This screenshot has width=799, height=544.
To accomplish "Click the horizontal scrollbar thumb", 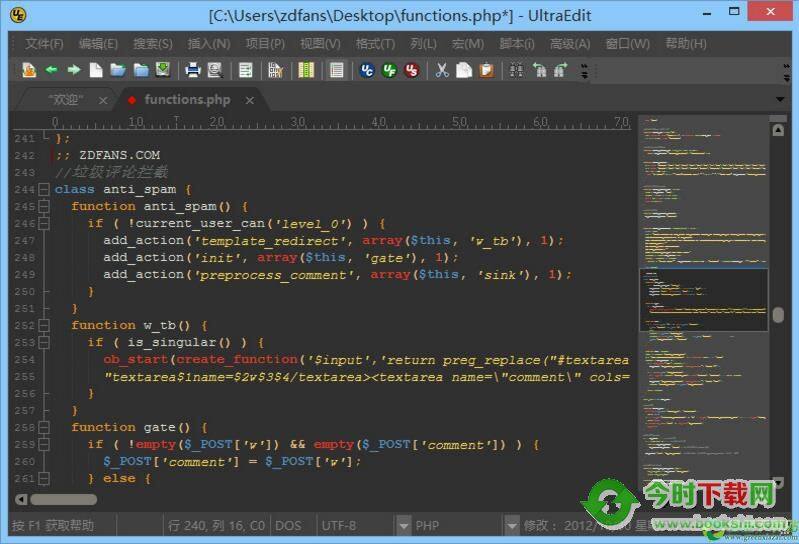I will 63,499.
